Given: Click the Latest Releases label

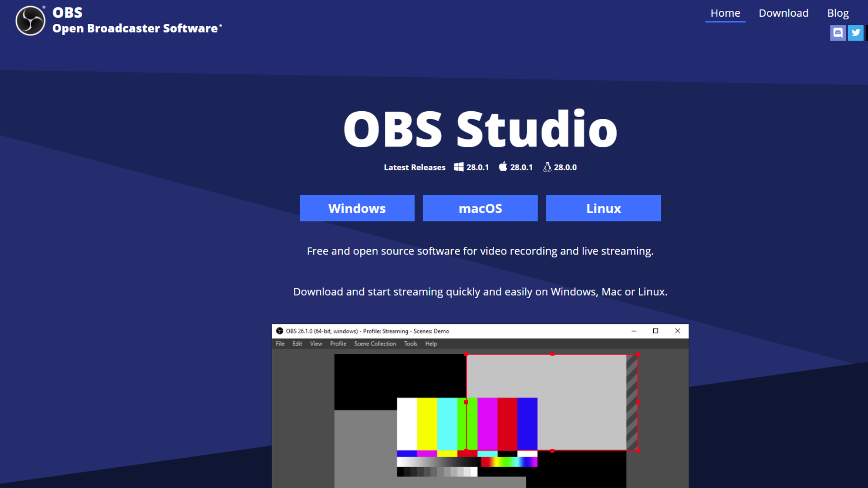Looking at the screenshot, I should point(415,167).
